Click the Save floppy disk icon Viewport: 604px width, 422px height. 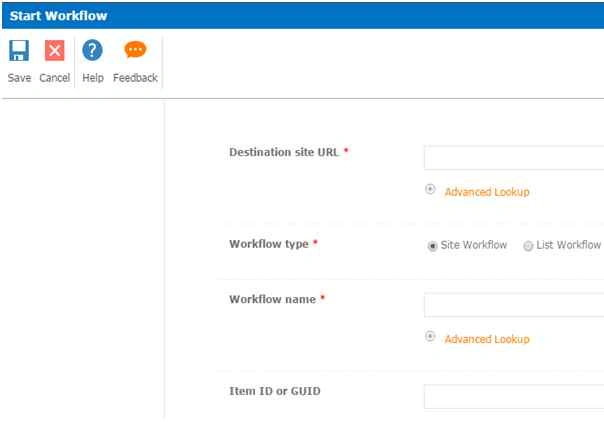(19, 50)
